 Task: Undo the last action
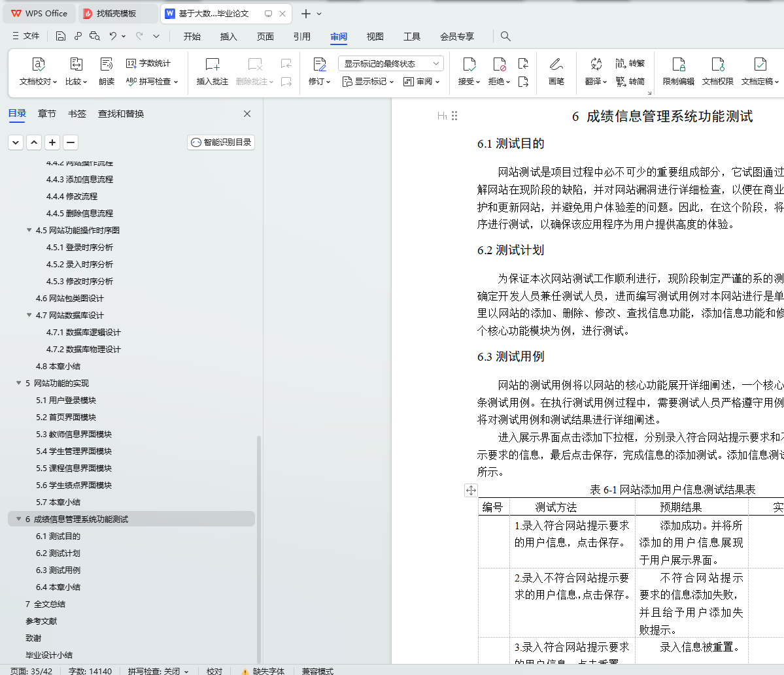pyautogui.click(x=113, y=36)
